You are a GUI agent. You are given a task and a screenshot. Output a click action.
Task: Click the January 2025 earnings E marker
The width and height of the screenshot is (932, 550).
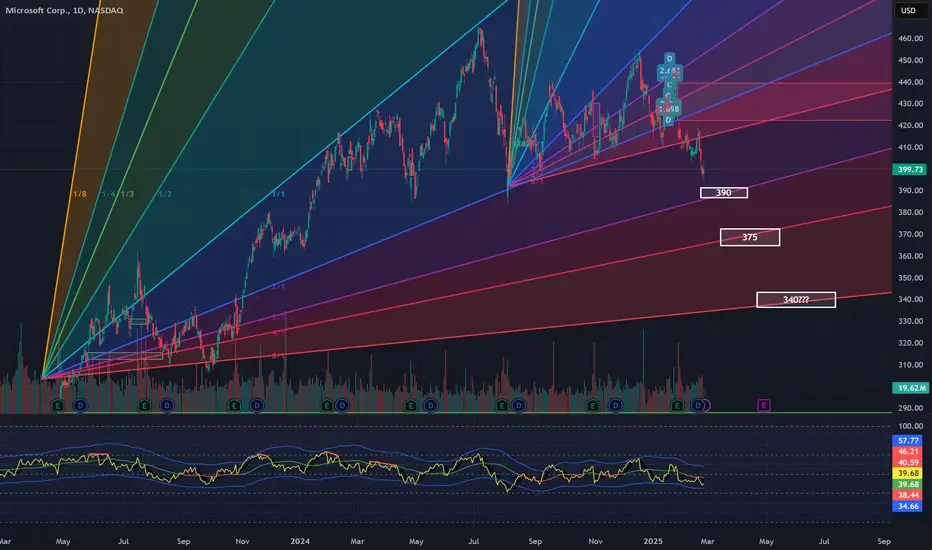[676, 406]
